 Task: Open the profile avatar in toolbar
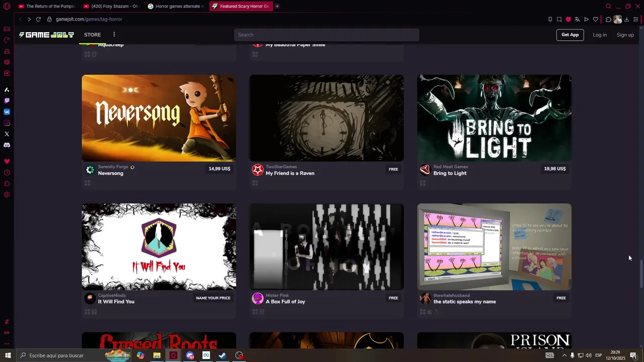617,19
